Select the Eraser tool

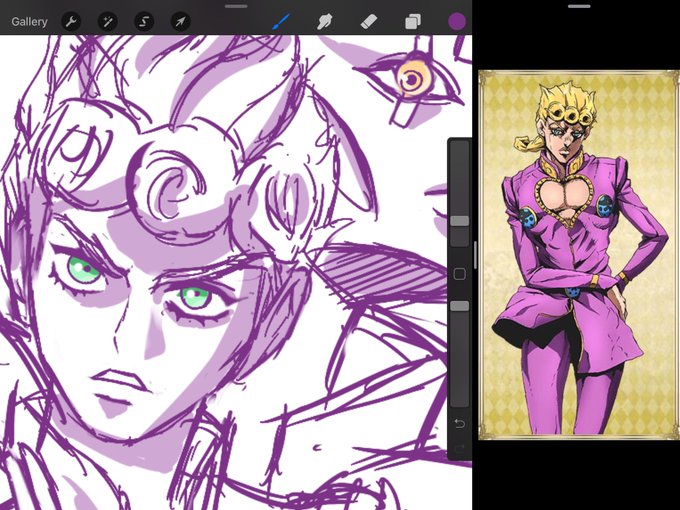pyautogui.click(x=369, y=22)
